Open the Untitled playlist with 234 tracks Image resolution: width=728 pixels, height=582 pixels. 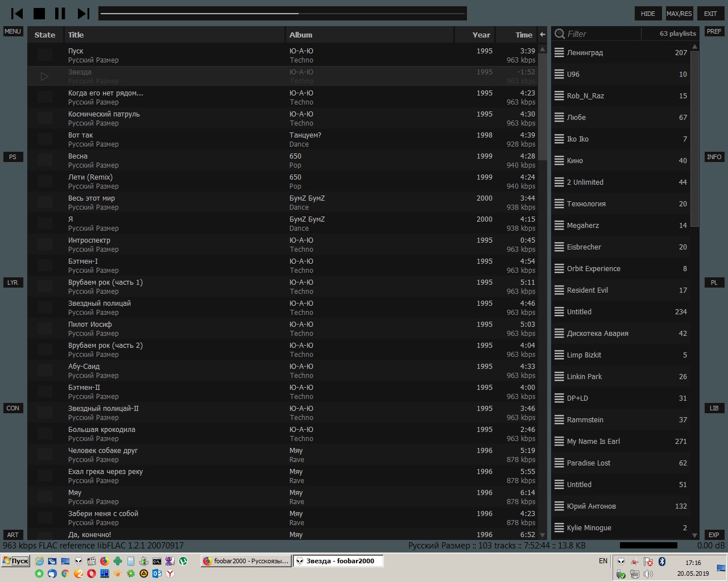click(621, 312)
